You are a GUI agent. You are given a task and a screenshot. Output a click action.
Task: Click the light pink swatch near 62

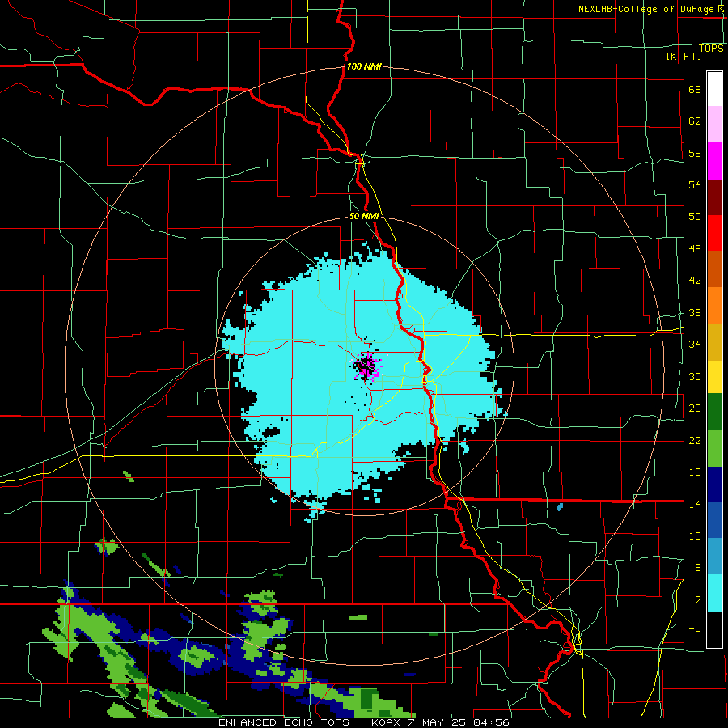point(714,125)
